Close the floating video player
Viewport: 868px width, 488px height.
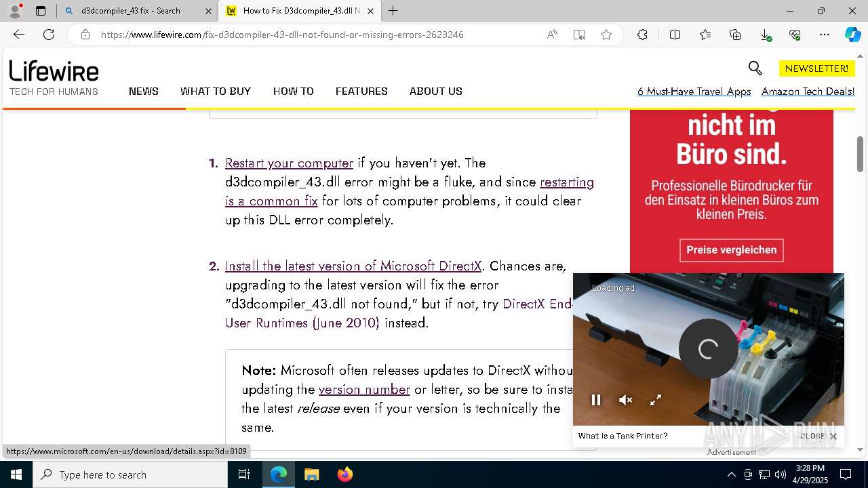point(818,436)
